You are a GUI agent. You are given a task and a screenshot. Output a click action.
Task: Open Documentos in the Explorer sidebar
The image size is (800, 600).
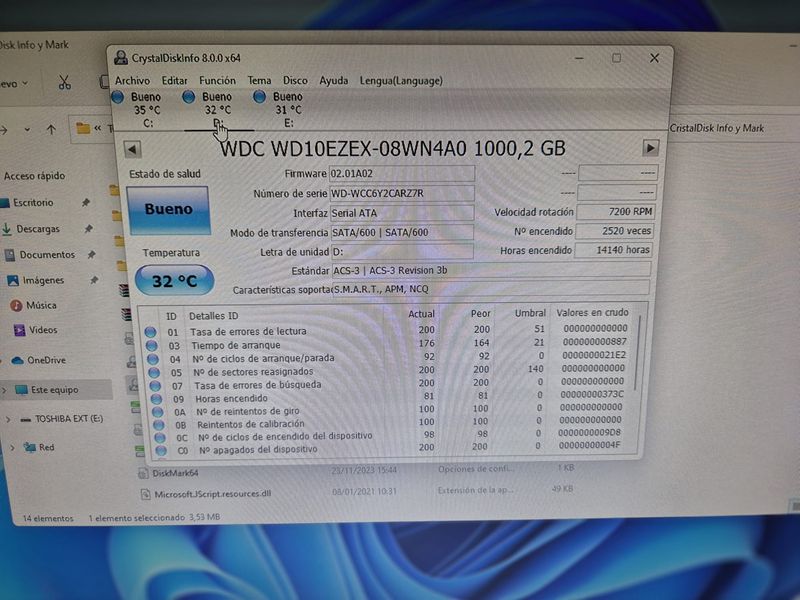pyautogui.click(x=46, y=254)
